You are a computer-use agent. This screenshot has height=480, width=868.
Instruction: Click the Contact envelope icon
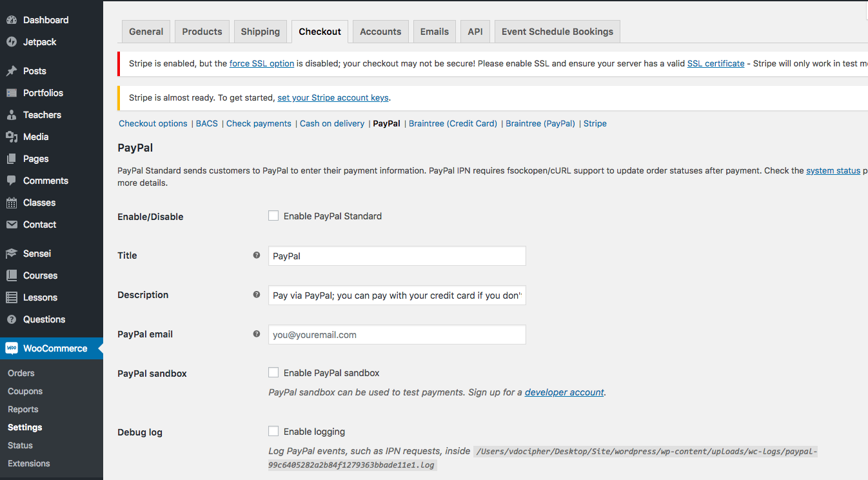coord(12,225)
